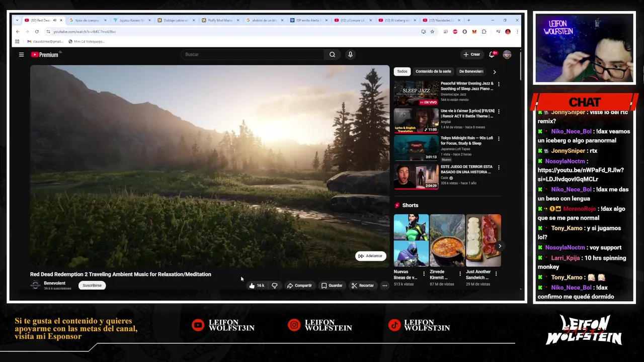
Task: Open the ESTE JUEGO DE TERROR thumbnail
Action: pos(416,177)
